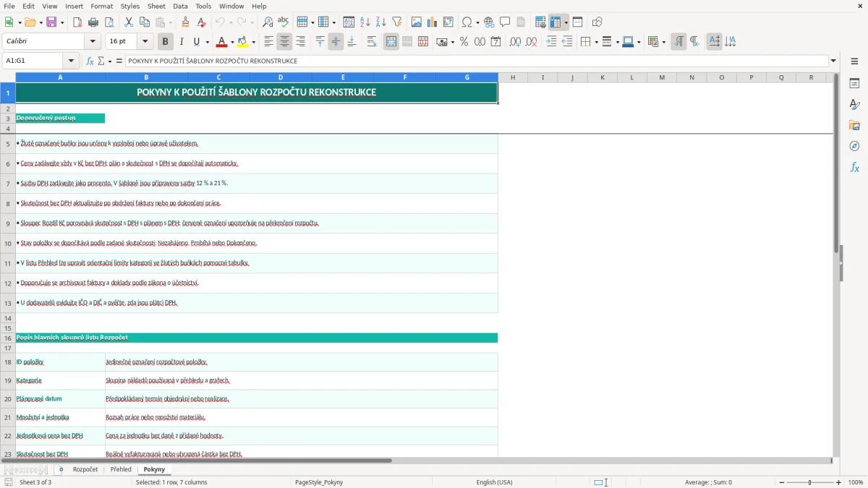868x488 pixels.
Task: Open Sidebar Properties panel icon
Action: pos(854,84)
